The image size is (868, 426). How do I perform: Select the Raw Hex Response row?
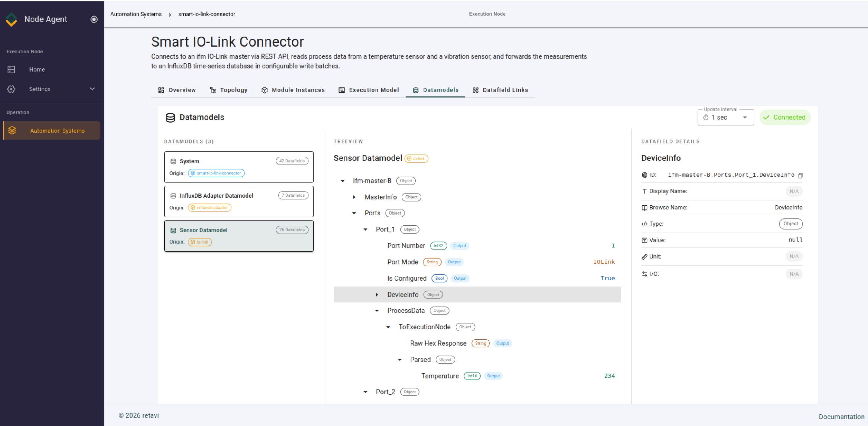pyautogui.click(x=477, y=344)
